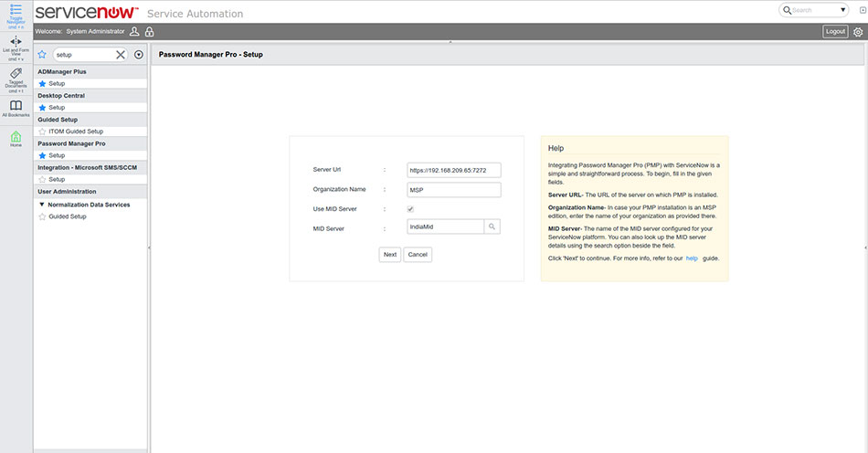Viewport: 868px width, 453px height.
Task: Click the small square icon at top-right corner
Action: click(x=863, y=10)
